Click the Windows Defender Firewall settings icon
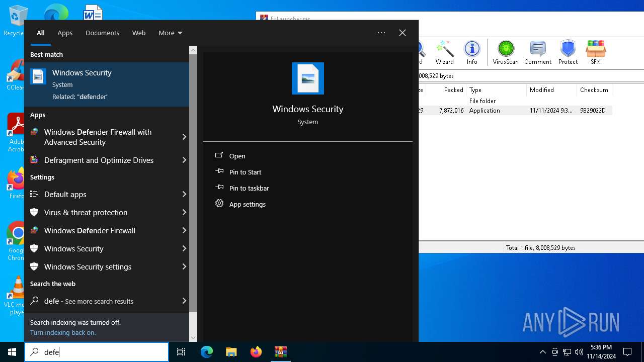 [34, 230]
